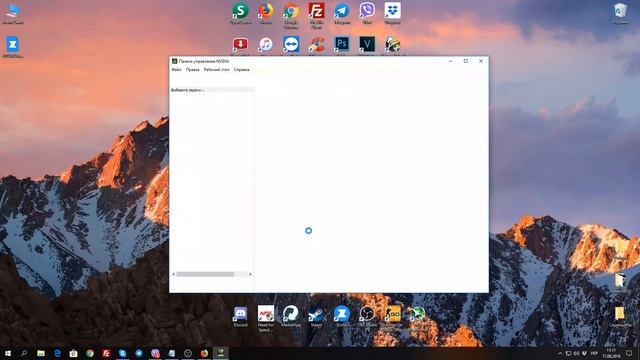The height and width of the screenshot is (360, 640).
Task: Open the Windows Start menu
Action: coord(8,353)
